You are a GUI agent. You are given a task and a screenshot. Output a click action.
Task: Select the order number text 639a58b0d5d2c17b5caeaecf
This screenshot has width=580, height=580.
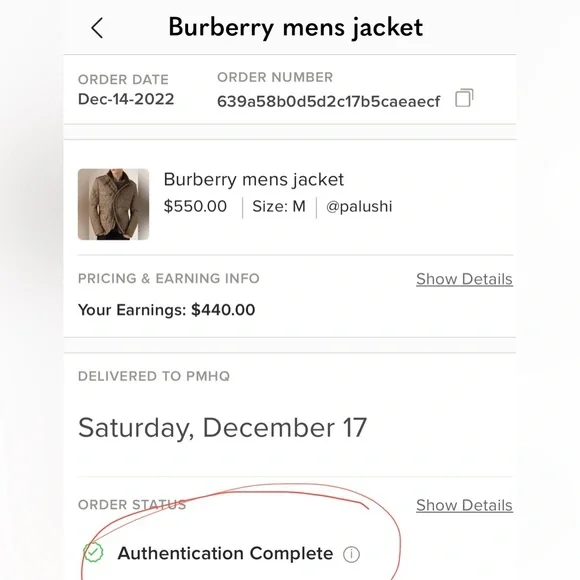tap(328, 101)
